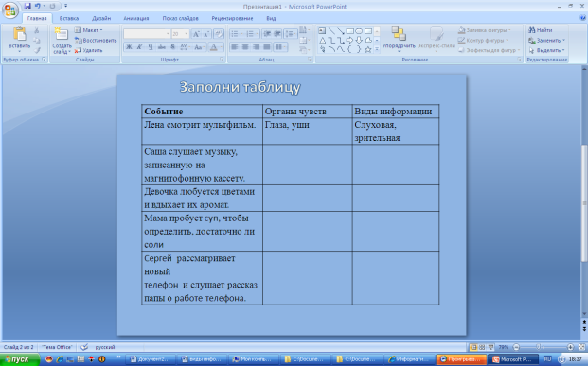Click the empty cell beside Саша слушает музыку
The height and width of the screenshot is (366, 588).
308,165
